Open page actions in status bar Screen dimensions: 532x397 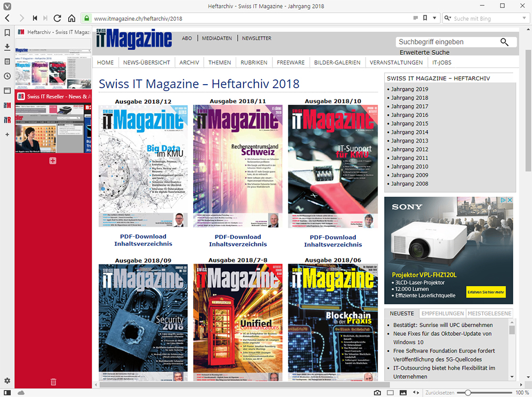pos(416,393)
